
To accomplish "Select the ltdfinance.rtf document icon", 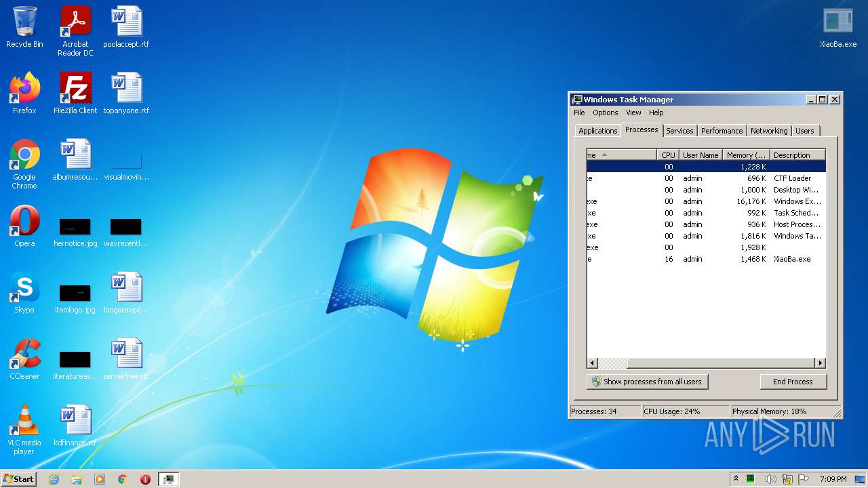I will pyautogui.click(x=75, y=426).
